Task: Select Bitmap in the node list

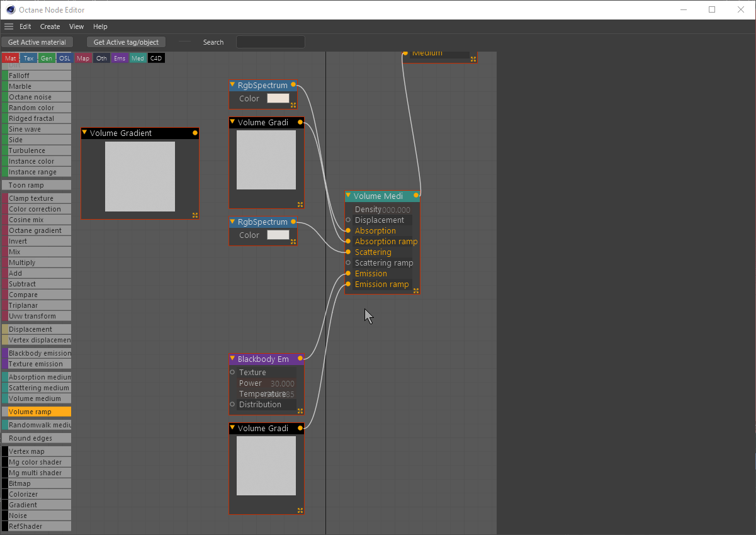Action: coord(37,483)
